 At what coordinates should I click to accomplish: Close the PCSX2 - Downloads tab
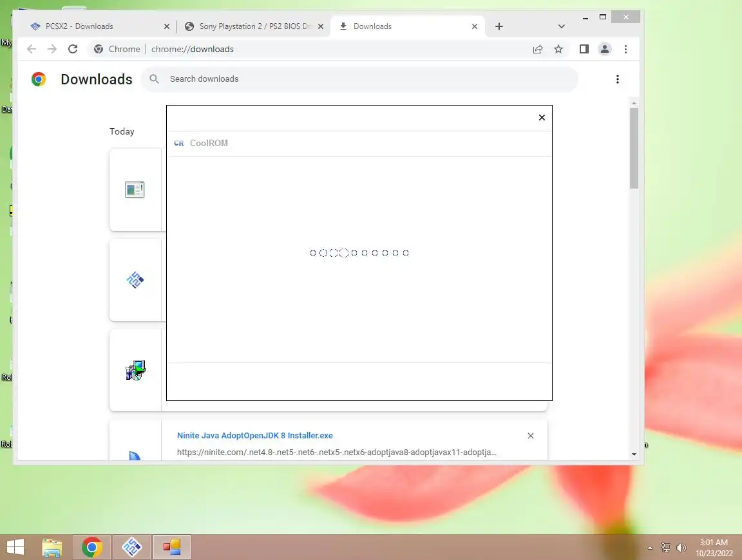(167, 26)
